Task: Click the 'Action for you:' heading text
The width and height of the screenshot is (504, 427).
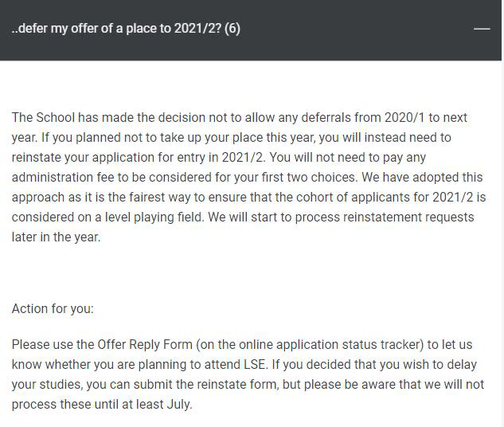Action: 53,308
